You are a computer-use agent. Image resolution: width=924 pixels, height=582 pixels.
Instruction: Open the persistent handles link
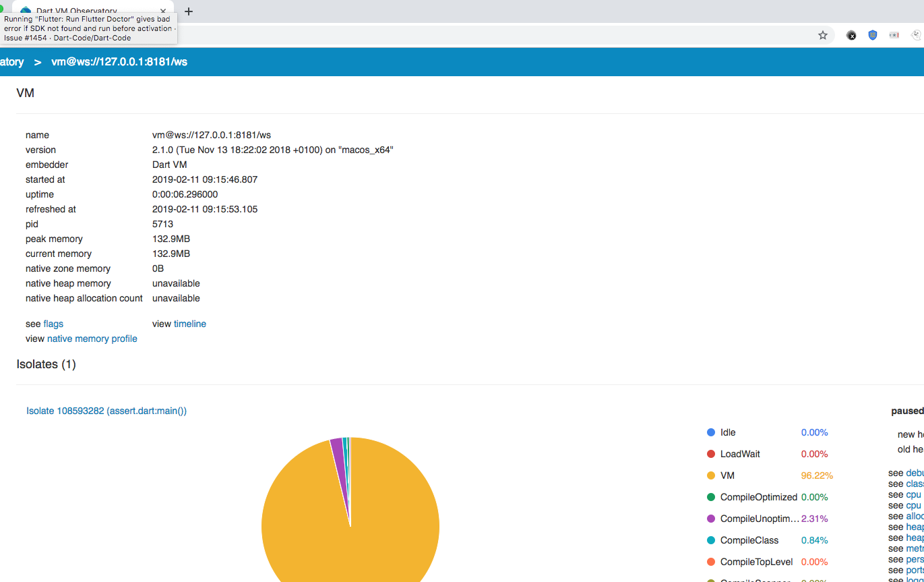tap(915, 559)
